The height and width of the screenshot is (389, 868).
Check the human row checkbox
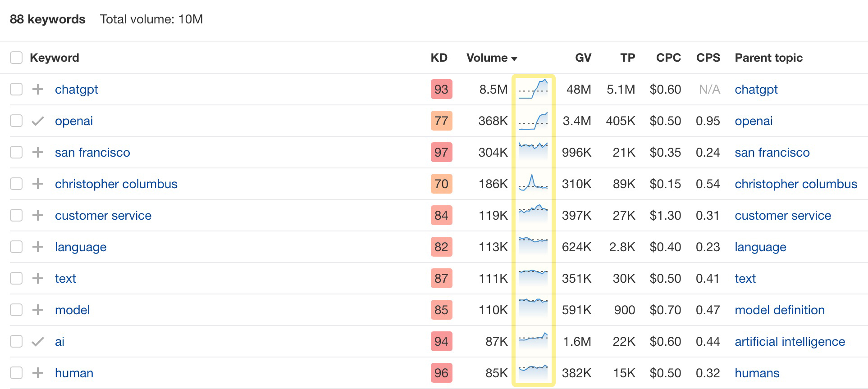click(16, 373)
